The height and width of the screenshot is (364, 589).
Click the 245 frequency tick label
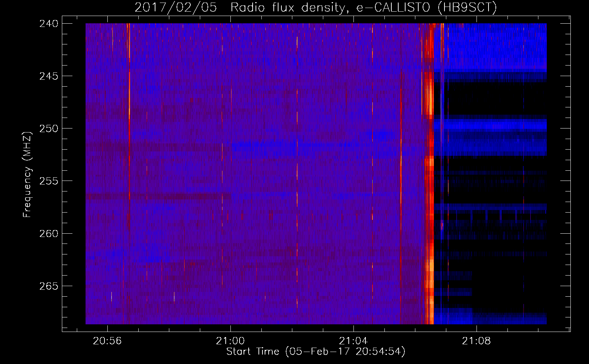tap(48, 76)
